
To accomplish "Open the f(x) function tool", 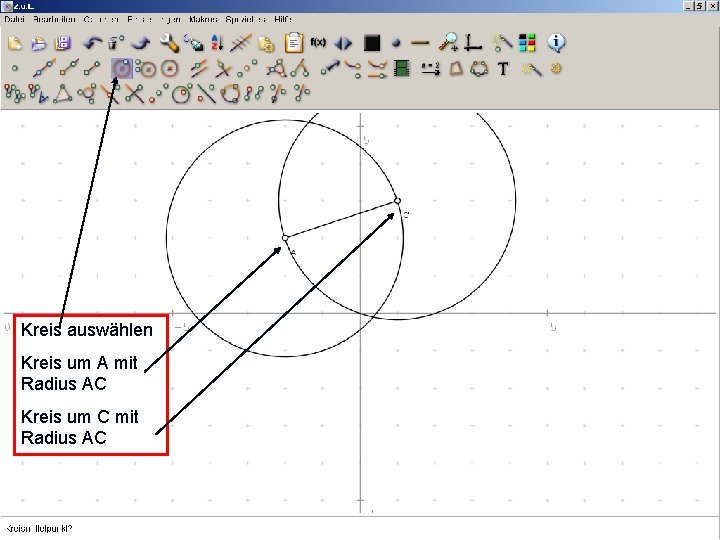I will click(x=318, y=42).
